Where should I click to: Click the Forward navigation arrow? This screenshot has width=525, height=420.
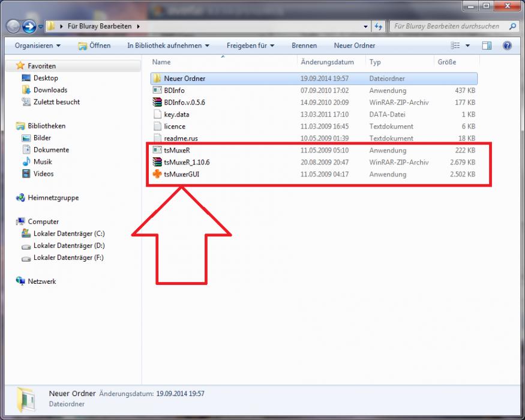29,26
